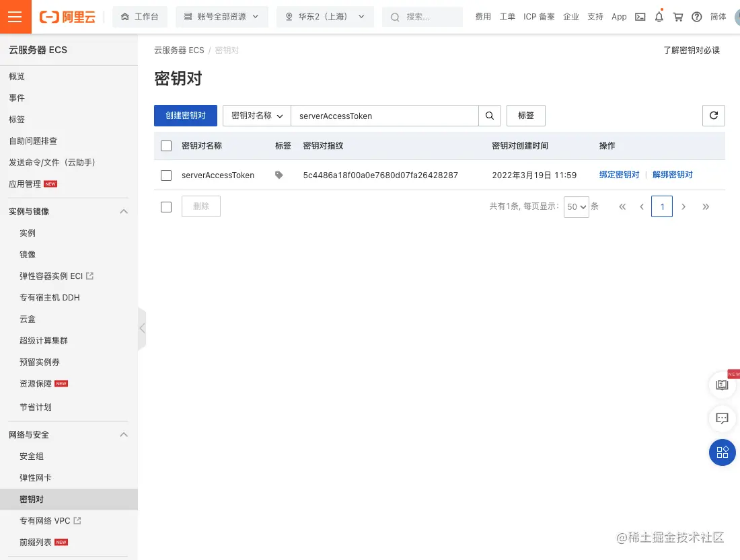Go to the next page

pyautogui.click(x=683, y=206)
